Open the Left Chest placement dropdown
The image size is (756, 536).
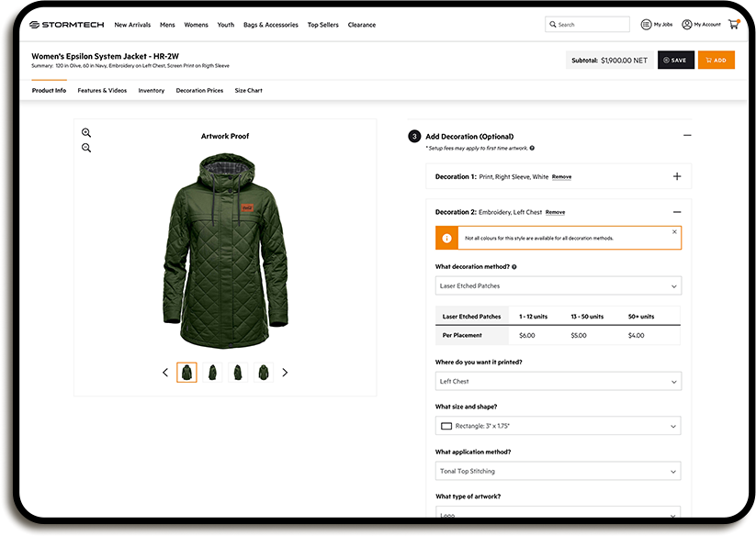(559, 382)
